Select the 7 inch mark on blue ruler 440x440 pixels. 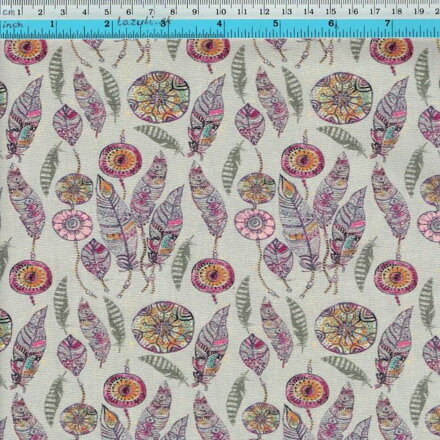pyautogui.click(x=387, y=24)
